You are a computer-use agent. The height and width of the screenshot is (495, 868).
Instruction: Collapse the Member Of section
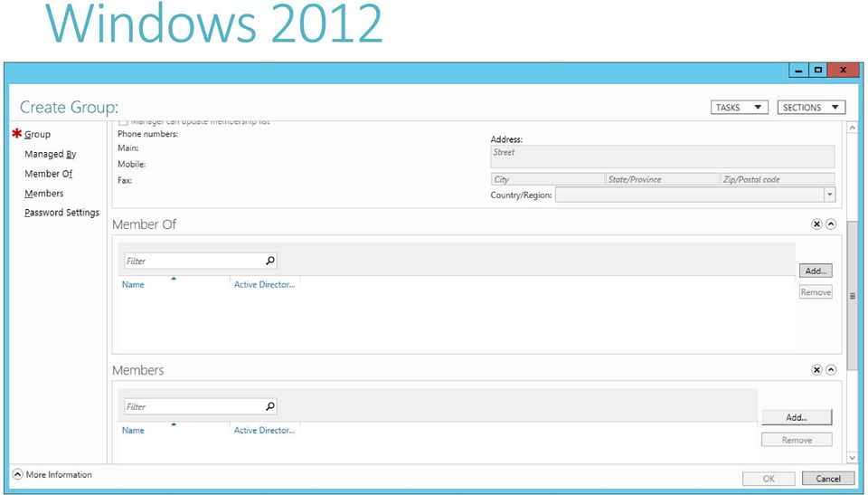[x=831, y=224]
